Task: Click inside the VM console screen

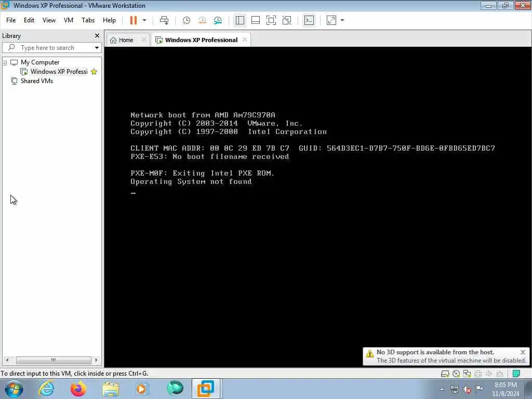Action: point(318,207)
